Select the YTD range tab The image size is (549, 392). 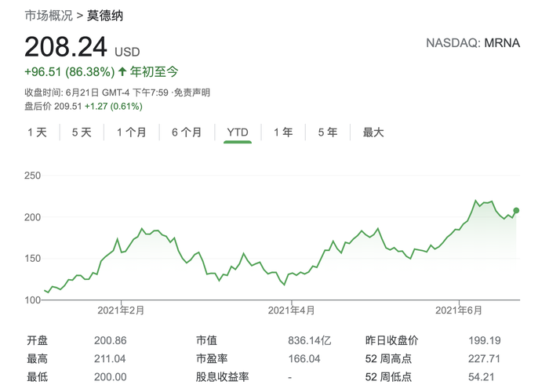[x=238, y=132]
